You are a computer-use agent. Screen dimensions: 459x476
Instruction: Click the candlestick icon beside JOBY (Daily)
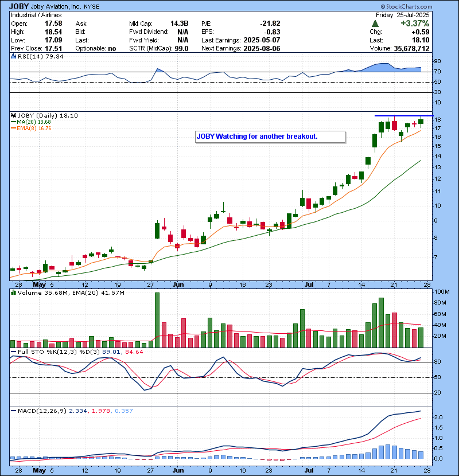tap(13, 115)
